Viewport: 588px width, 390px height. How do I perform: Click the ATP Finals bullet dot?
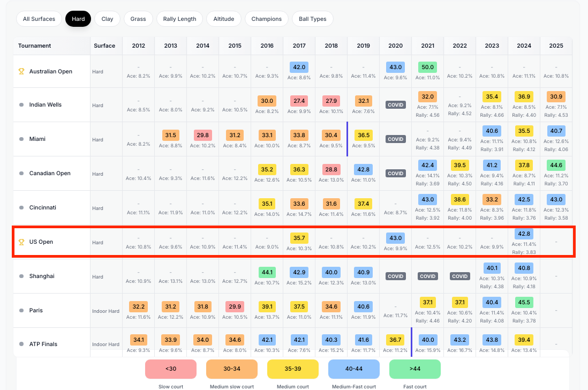click(21, 344)
